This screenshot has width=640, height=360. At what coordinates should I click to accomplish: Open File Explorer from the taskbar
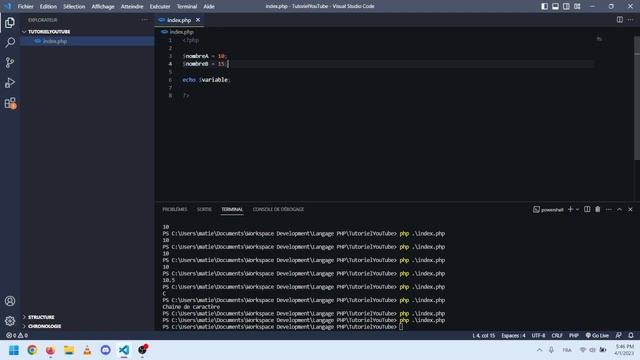pos(69,350)
